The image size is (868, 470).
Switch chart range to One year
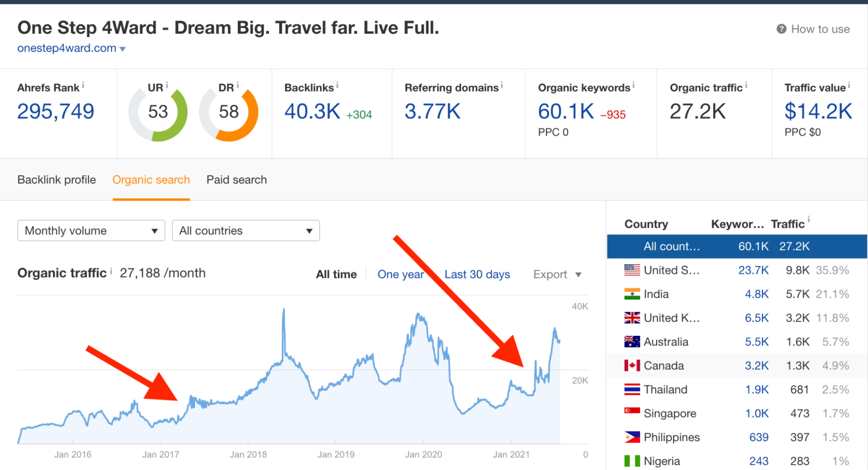point(401,274)
